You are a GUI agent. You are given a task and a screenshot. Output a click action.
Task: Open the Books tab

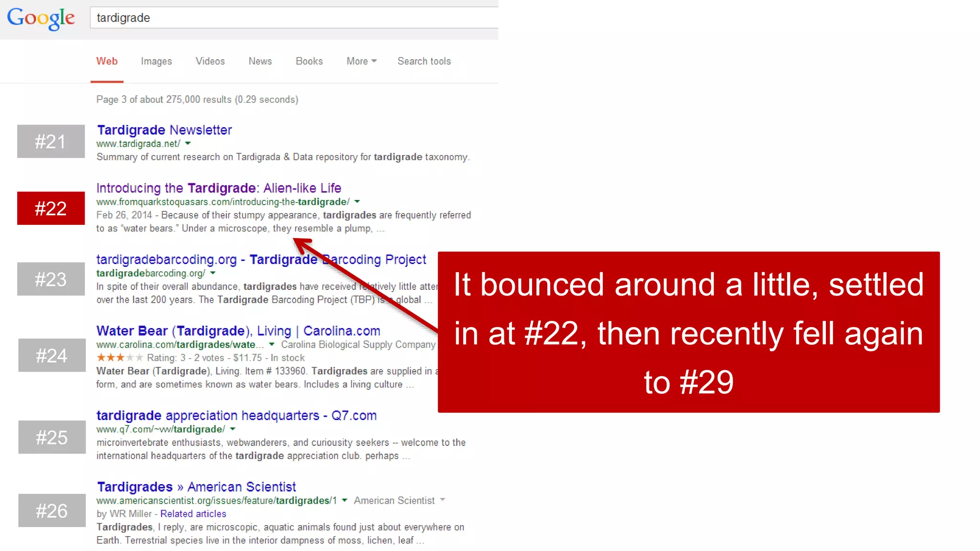pyautogui.click(x=309, y=61)
